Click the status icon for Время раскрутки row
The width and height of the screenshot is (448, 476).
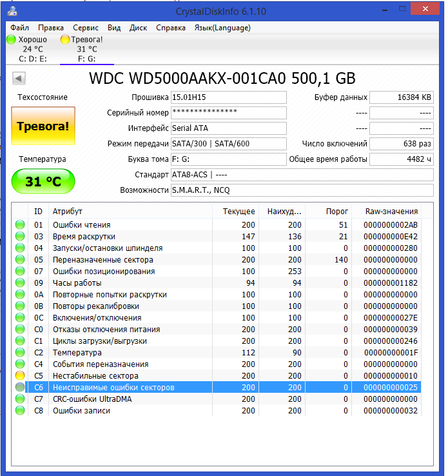(x=20, y=236)
